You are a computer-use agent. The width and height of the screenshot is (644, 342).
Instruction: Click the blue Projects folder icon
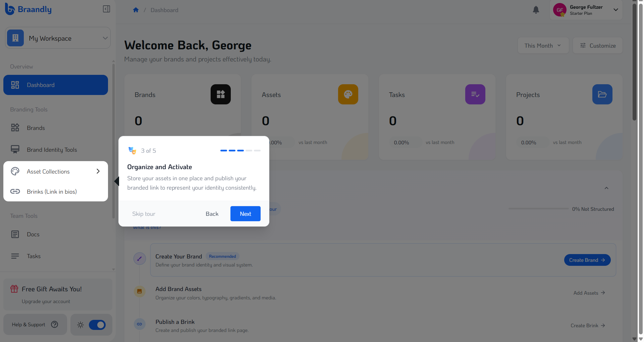(602, 94)
